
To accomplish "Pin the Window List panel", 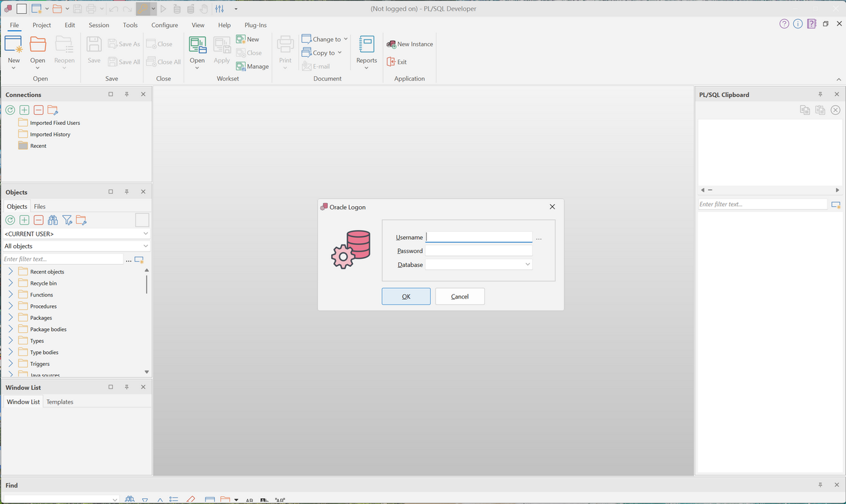I will [x=127, y=387].
